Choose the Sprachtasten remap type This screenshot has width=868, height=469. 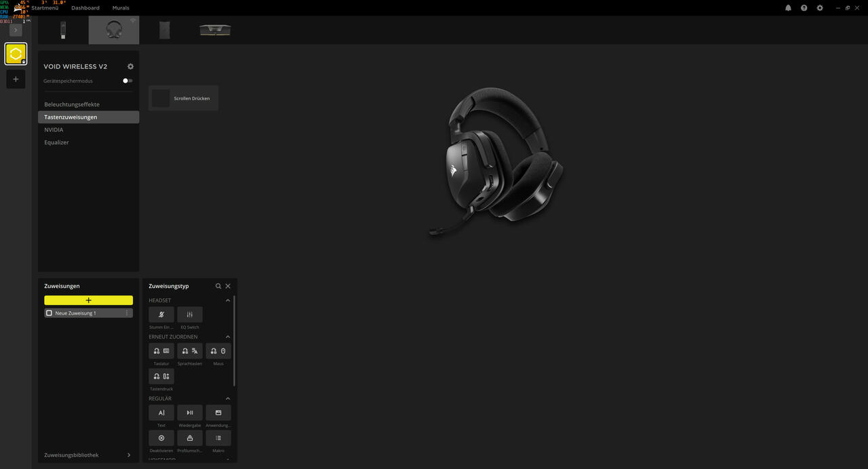coord(190,351)
